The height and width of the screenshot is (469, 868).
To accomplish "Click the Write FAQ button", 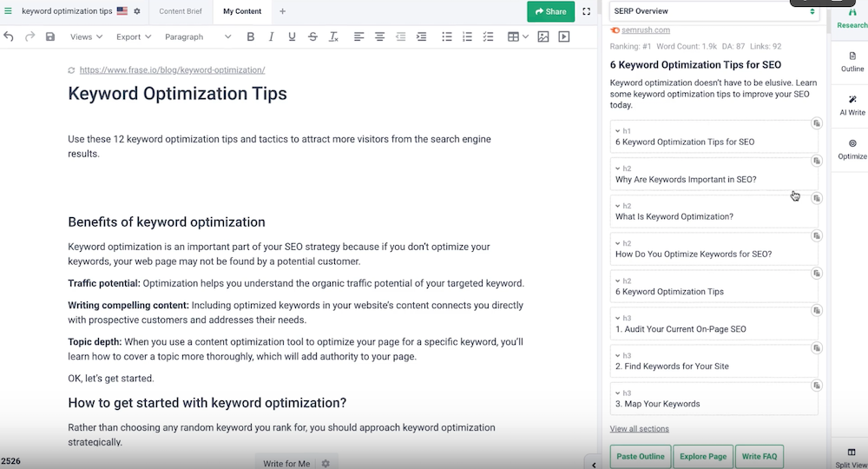I will pyautogui.click(x=759, y=456).
